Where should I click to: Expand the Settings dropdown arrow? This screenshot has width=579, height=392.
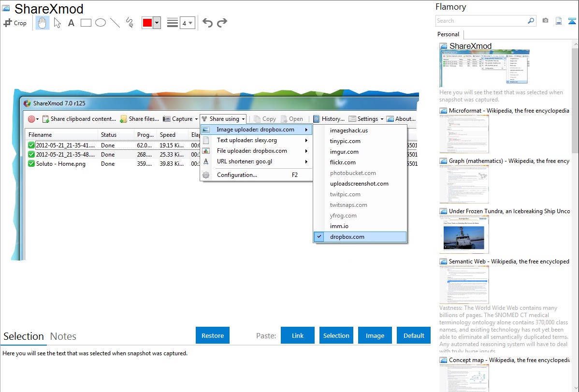point(382,119)
